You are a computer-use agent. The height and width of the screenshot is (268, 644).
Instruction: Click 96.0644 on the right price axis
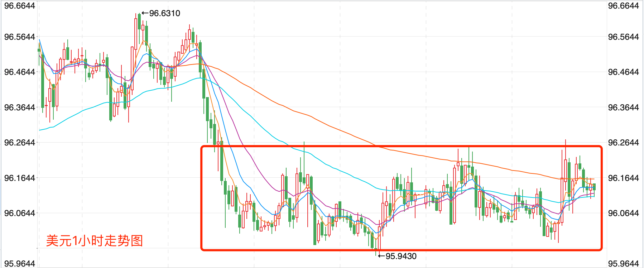coord(624,213)
